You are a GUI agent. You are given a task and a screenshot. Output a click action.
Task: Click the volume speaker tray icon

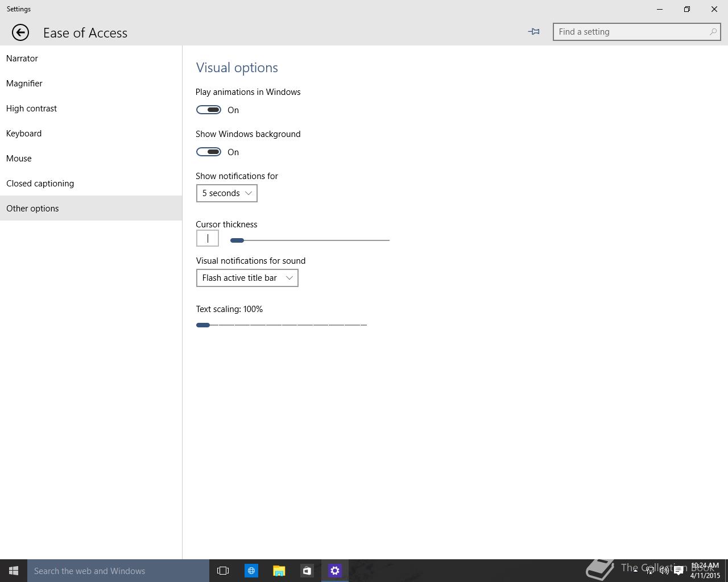click(x=664, y=571)
